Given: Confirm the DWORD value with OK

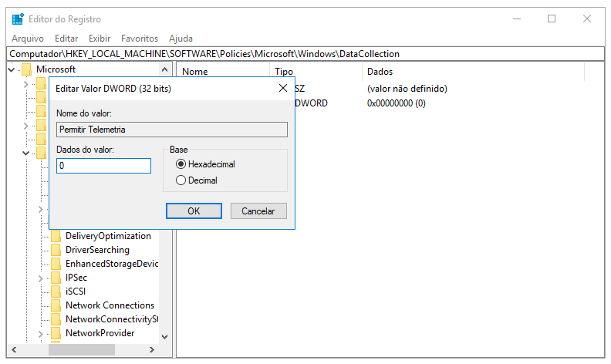Looking at the screenshot, I should (194, 211).
